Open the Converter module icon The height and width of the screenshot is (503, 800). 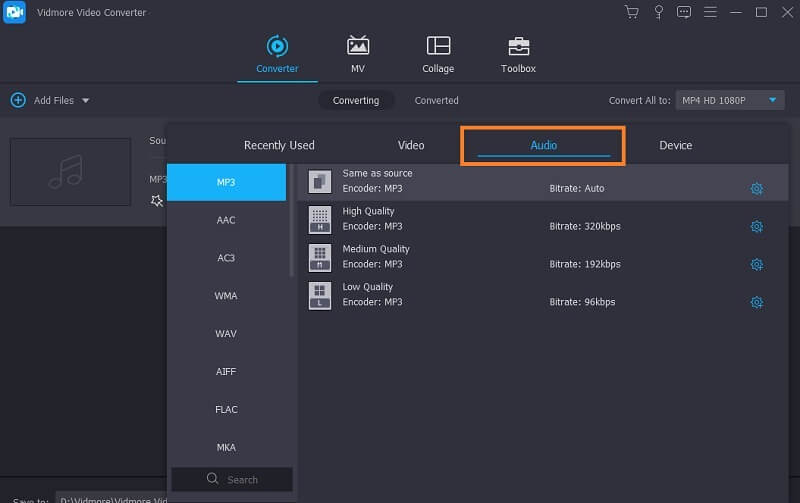pyautogui.click(x=277, y=47)
